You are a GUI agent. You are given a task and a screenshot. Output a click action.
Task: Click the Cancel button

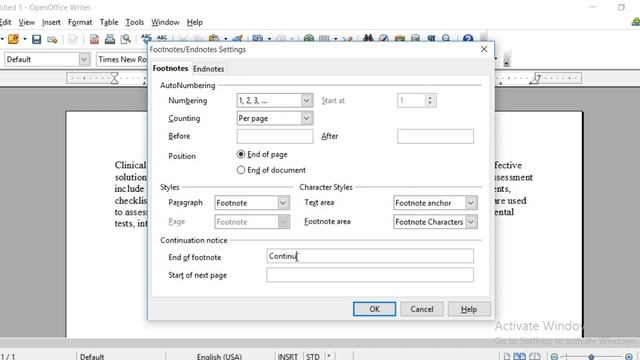[422, 309]
